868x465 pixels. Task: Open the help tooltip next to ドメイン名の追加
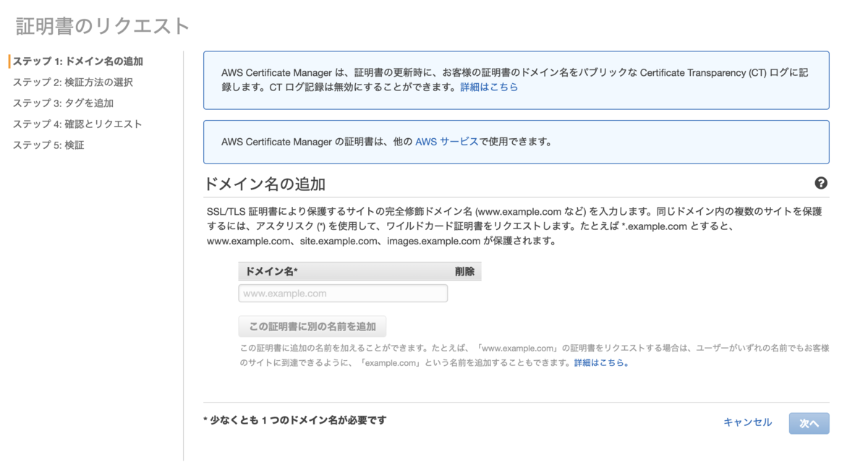pyautogui.click(x=821, y=184)
